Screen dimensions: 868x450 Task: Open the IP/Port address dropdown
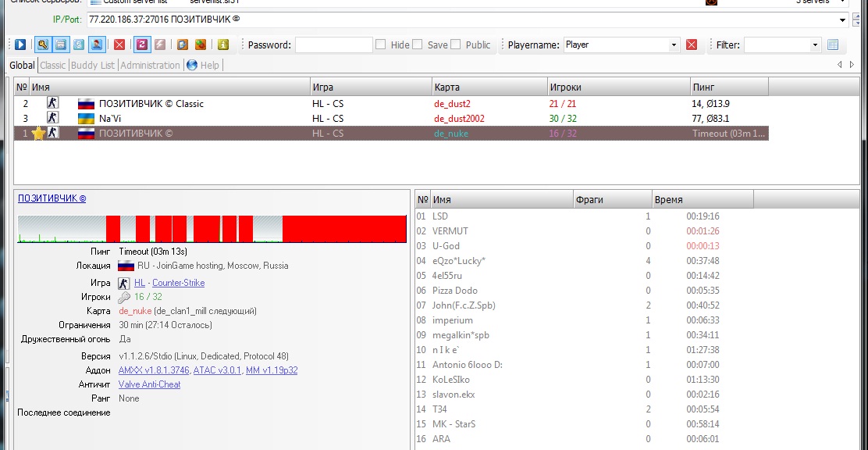[x=842, y=20]
